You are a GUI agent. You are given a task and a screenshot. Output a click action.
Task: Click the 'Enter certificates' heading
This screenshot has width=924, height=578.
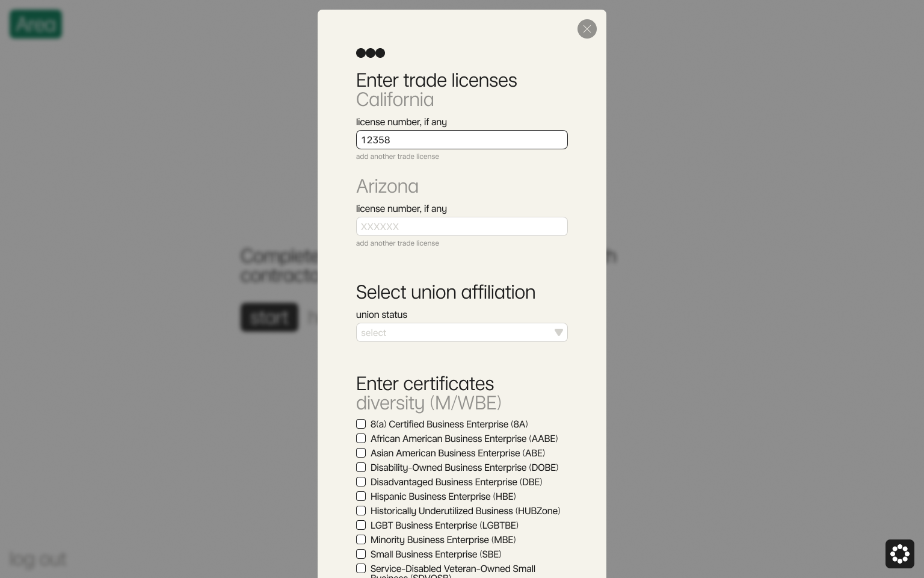425,384
